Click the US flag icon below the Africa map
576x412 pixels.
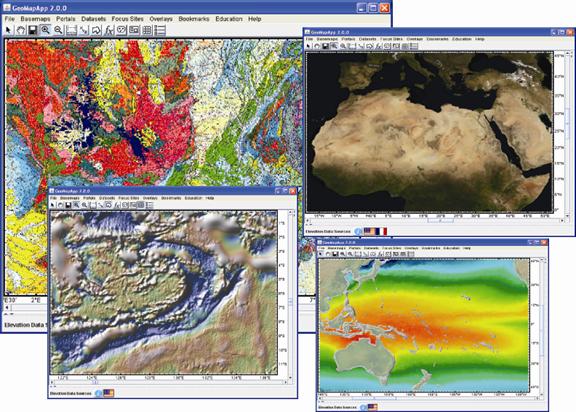[x=370, y=231]
